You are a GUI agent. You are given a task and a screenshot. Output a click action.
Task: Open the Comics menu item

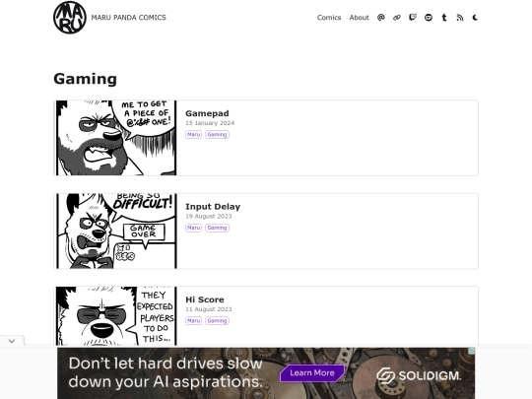coord(329,18)
